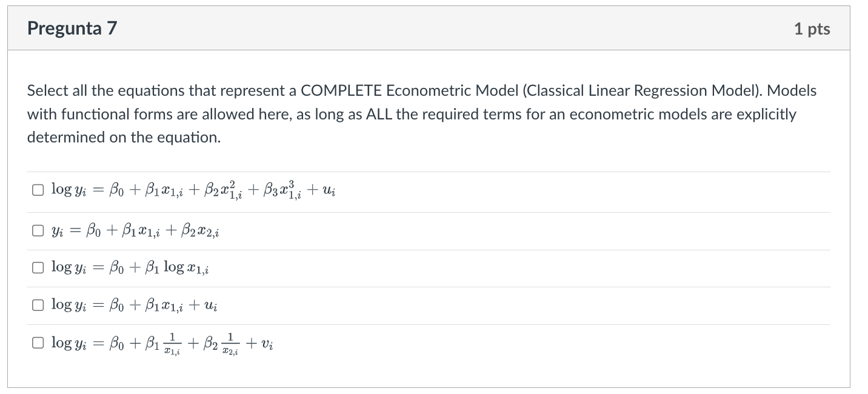The image size is (868, 394).
Task: Check the log-log model log yi = β0 + β1 log x1,i
Action: click(37, 267)
